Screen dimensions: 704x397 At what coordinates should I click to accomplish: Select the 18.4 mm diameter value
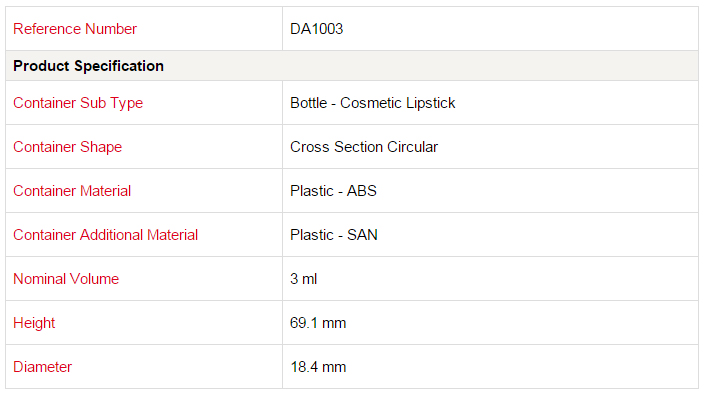(318, 367)
